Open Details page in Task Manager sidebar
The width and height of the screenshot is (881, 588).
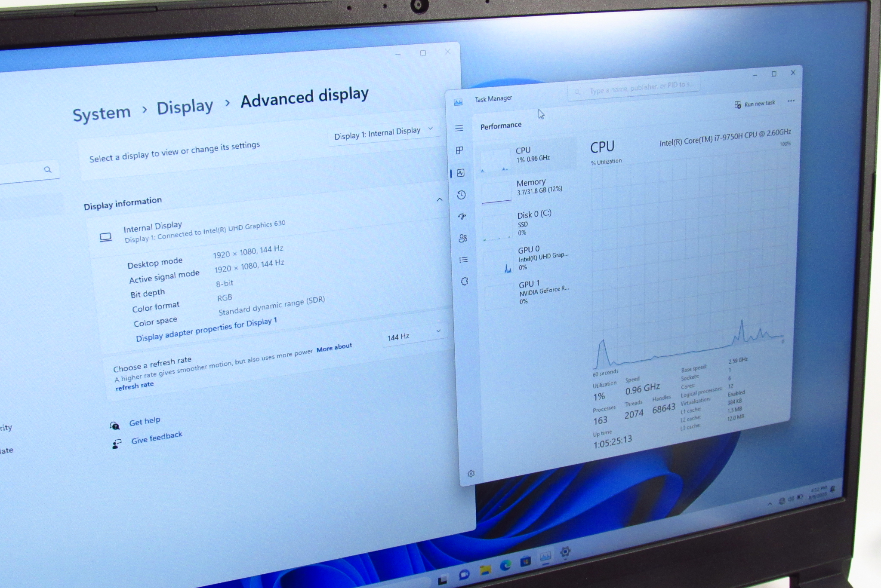coord(463,260)
